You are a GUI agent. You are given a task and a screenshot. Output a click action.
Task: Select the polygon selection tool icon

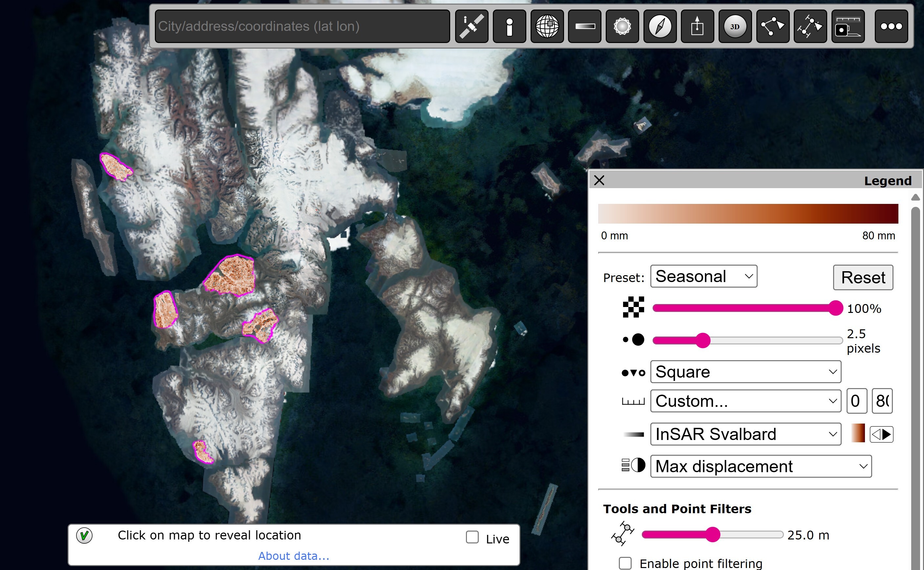coord(773,26)
